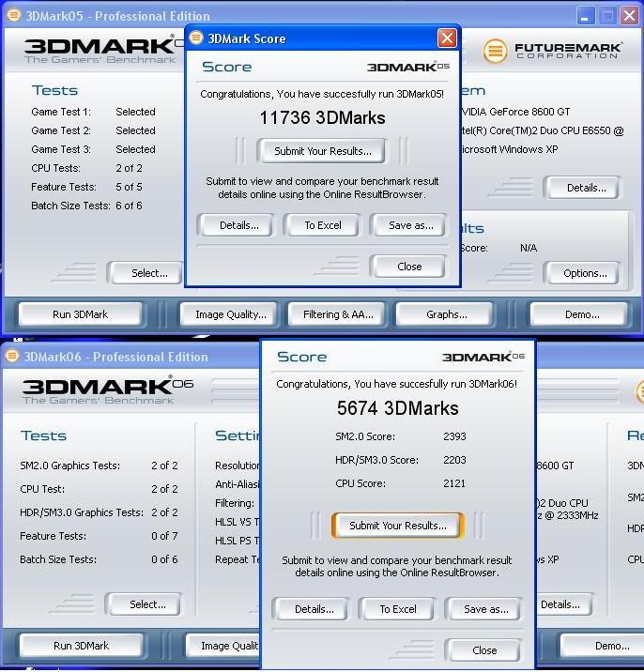Open system Details in 3DMark05 window
The width and height of the screenshot is (644, 672).
pos(586,188)
